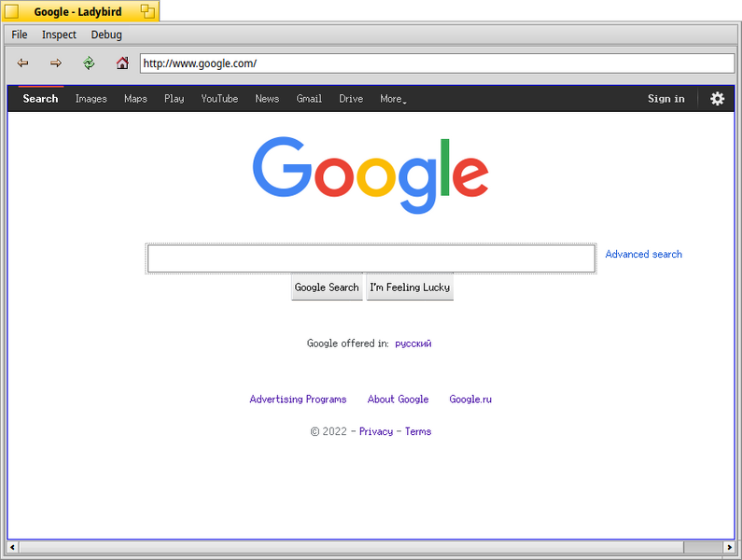This screenshot has width=742, height=560.
Task: Open the File menu
Action: click(x=20, y=35)
